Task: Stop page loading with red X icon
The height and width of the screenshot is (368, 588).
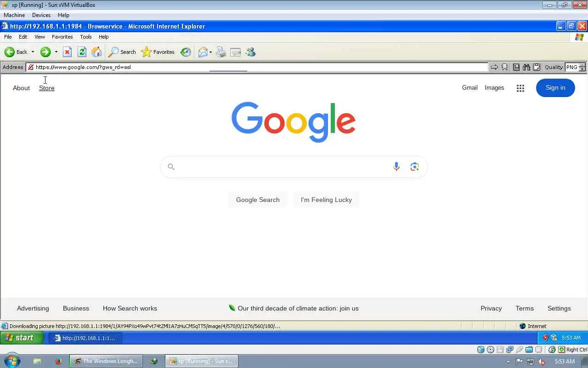Action: [67, 52]
